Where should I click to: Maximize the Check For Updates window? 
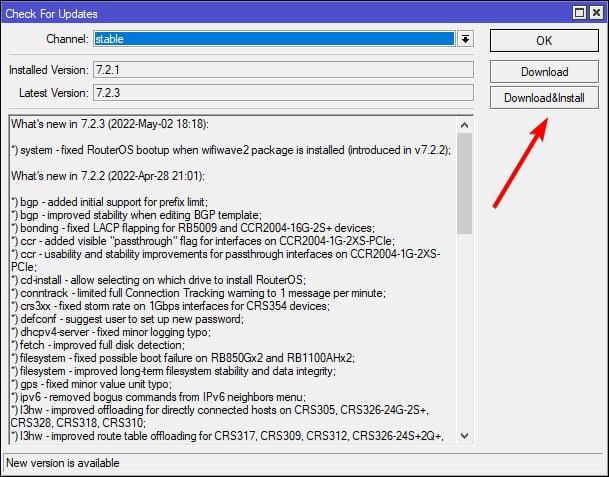579,13
